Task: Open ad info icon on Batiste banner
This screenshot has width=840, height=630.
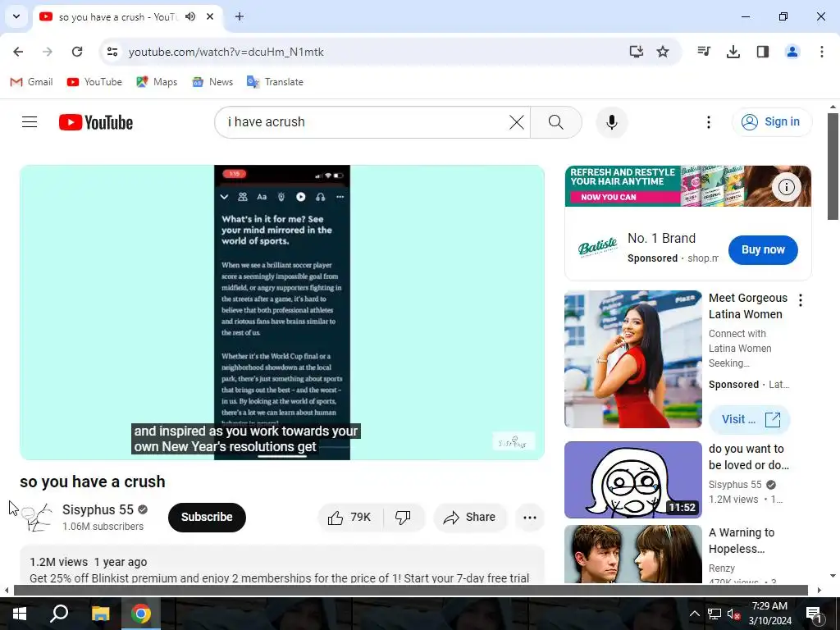Action: pos(787,187)
